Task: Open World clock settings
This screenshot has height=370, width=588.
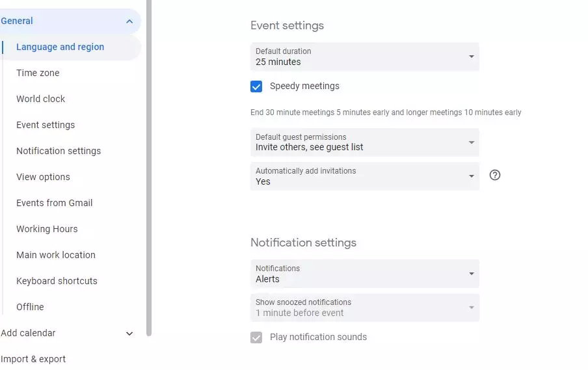Action: coord(41,99)
